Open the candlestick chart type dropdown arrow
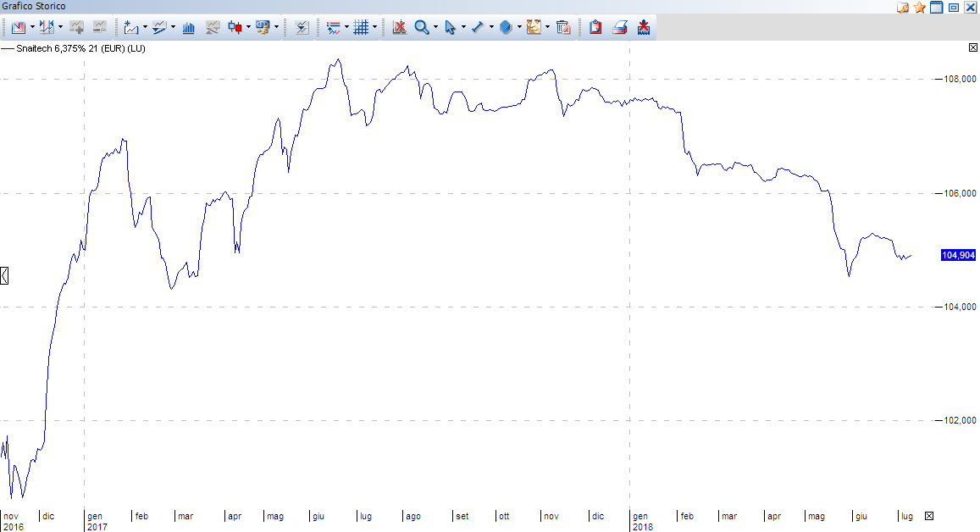 (x=248, y=27)
